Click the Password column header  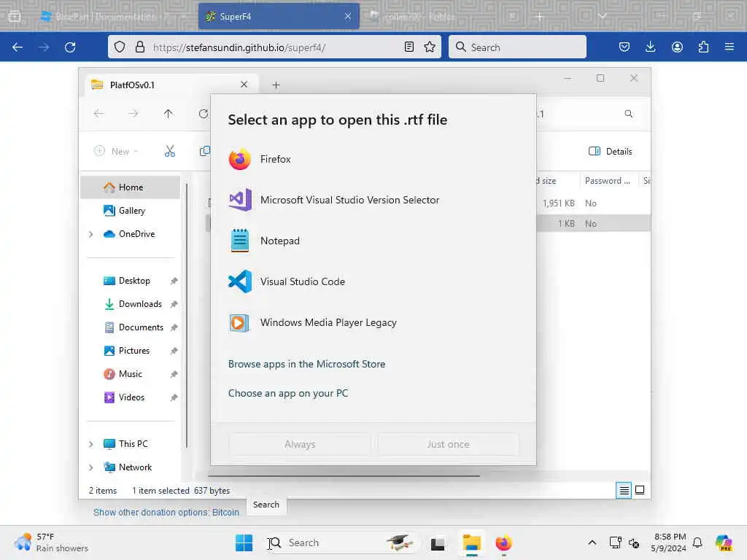608,181
